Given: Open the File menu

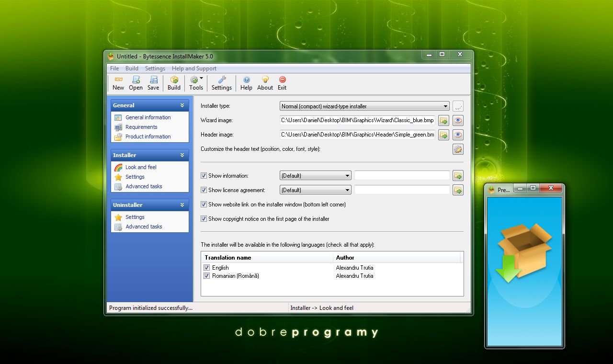Looking at the screenshot, I should pos(114,68).
